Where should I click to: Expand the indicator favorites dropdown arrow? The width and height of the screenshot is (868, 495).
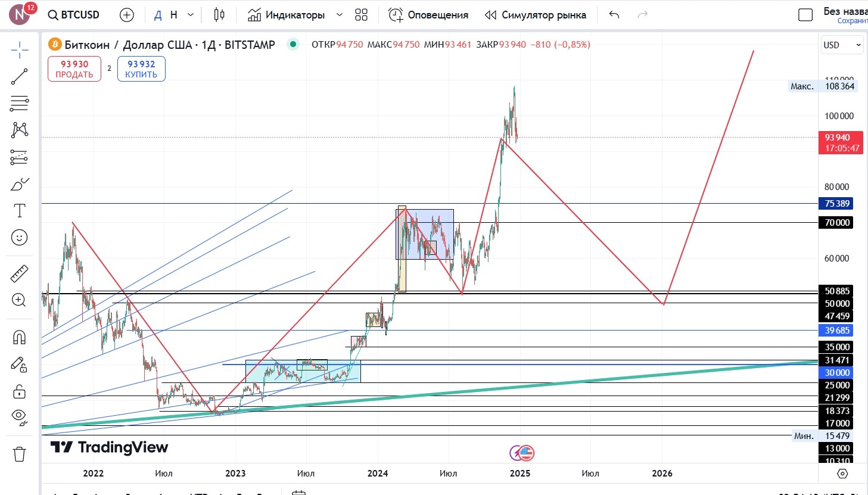point(340,15)
